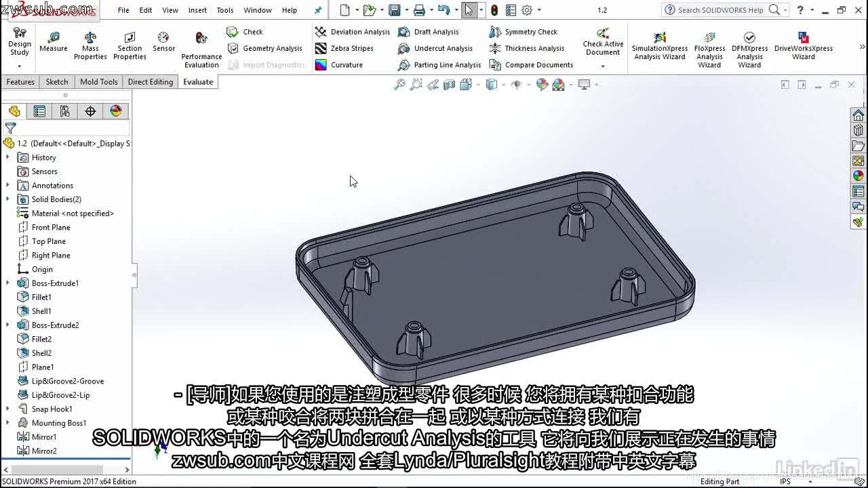The image size is (868, 488).
Task: Open the Edit menu
Action: (146, 10)
